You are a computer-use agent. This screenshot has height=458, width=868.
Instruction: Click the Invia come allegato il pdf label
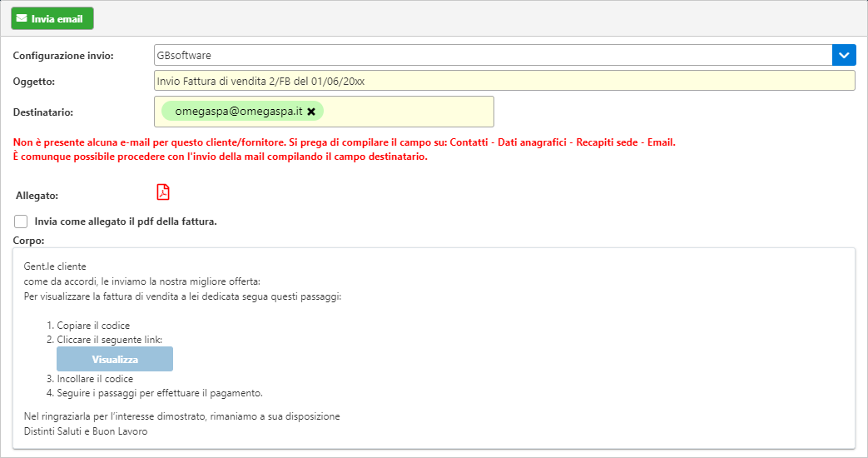click(126, 222)
